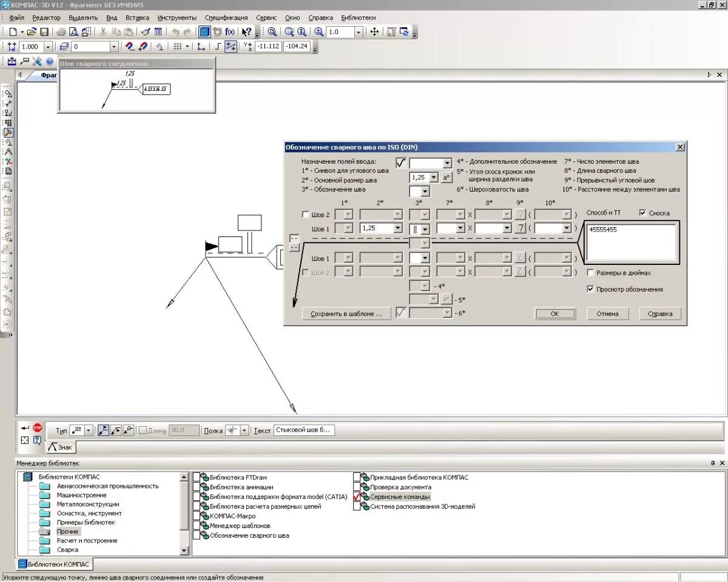Check the Менеджер шаблонов library checkbox
The image size is (728, 582).
[x=197, y=526]
